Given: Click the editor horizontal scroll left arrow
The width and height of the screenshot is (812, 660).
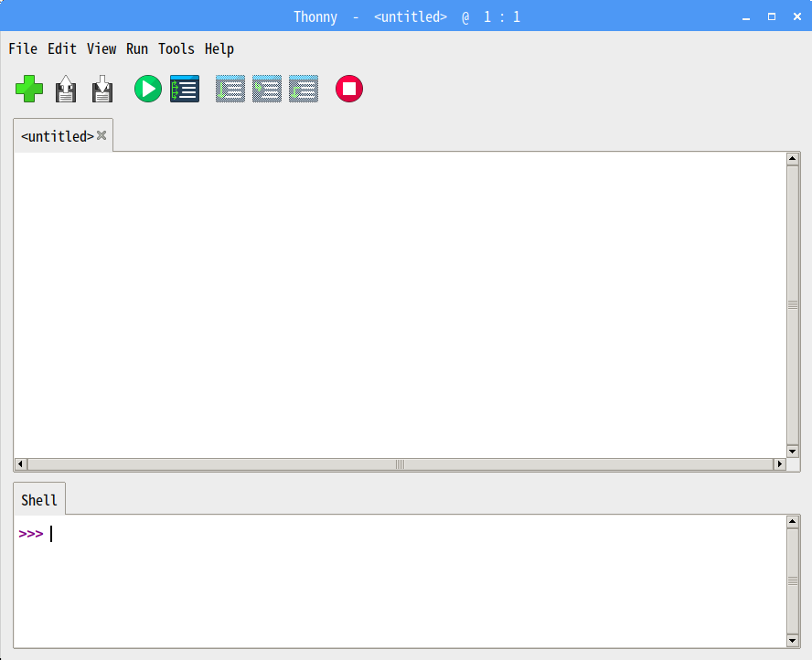Looking at the screenshot, I should [20, 463].
